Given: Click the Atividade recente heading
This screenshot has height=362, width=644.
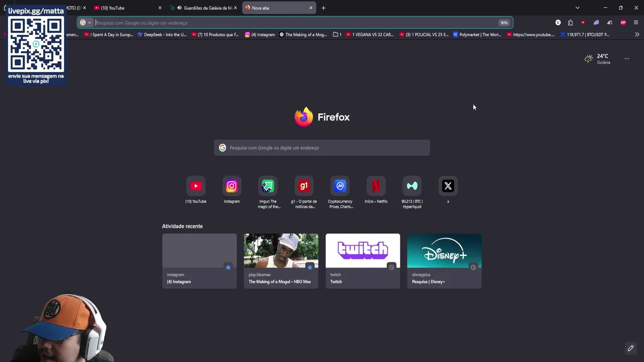Looking at the screenshot, I should click(x=182, y=226).
